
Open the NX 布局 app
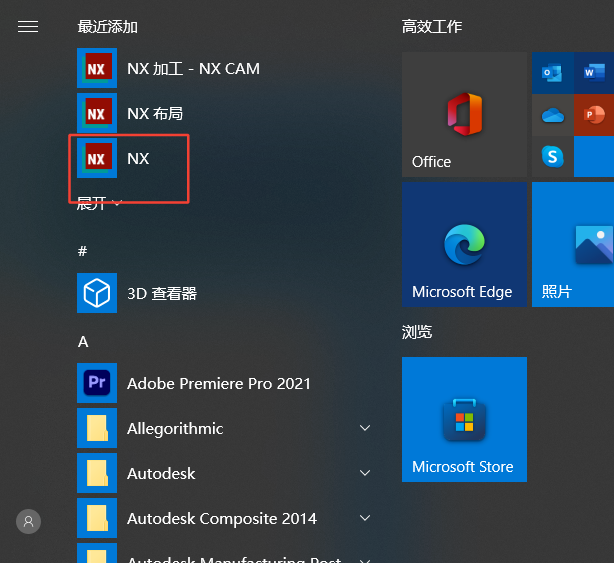[x=155, y=114]
